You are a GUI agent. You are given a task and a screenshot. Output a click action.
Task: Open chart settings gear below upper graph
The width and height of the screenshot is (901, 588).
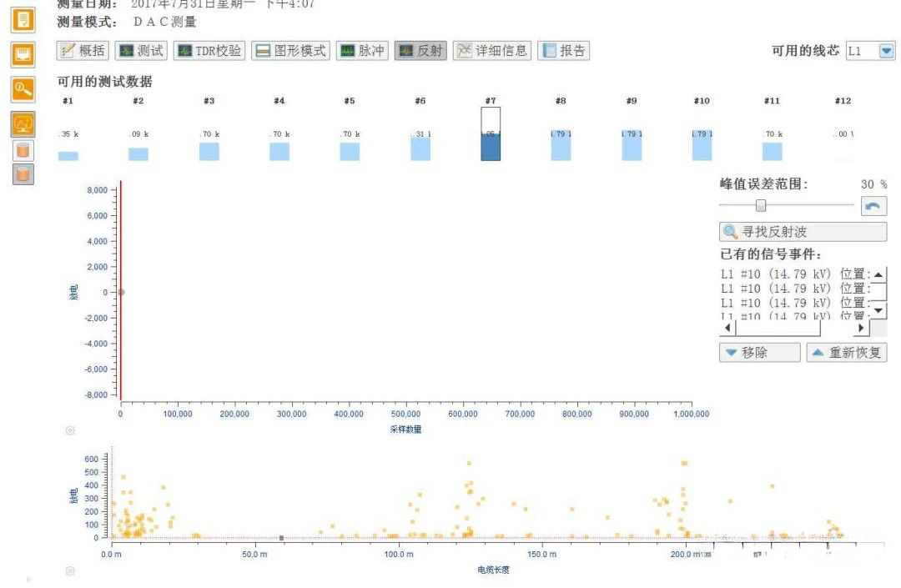pyautogui.click(x=70, y=430)
